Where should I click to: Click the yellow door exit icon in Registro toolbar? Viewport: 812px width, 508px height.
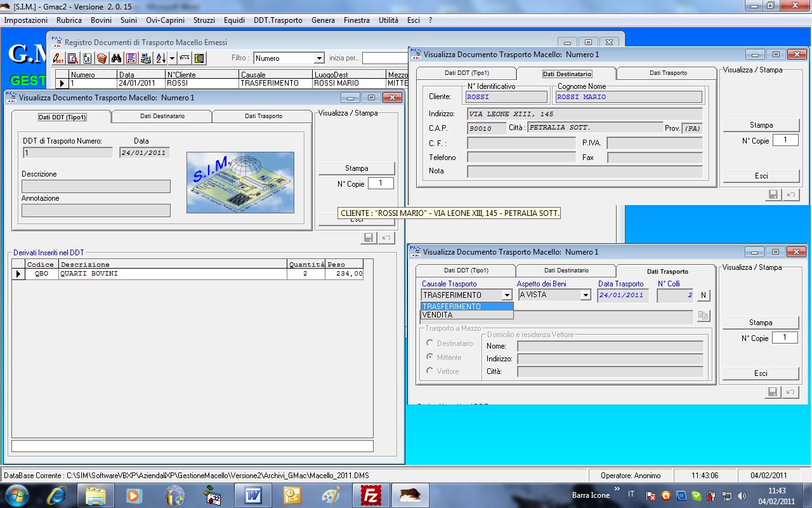pos(199,58)
